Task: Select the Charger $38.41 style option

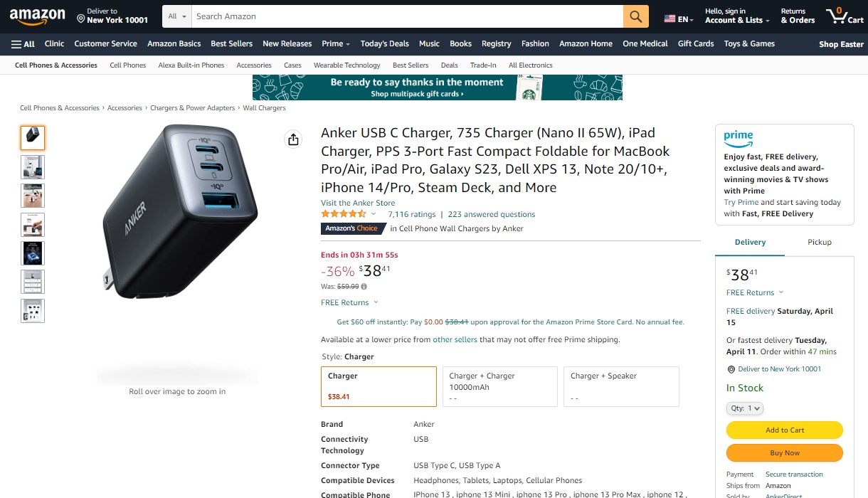Action: coord(379,386)
